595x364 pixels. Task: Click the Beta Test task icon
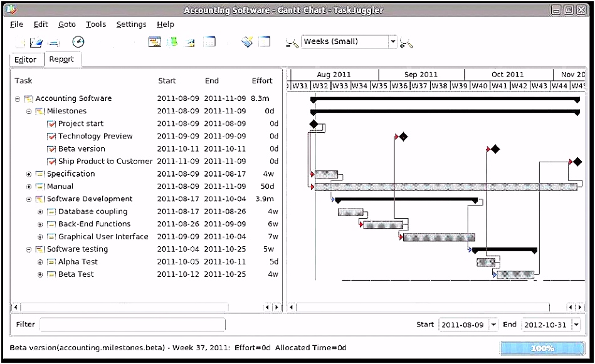click(x=51, y=274)
